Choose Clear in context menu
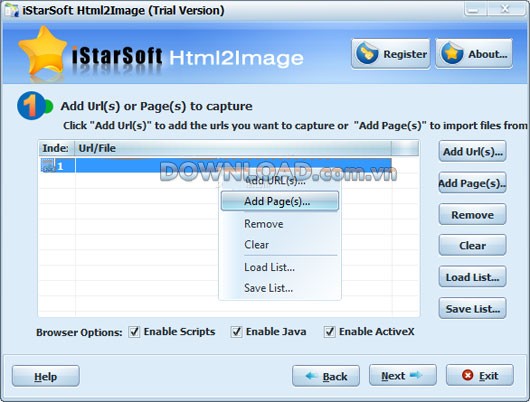 coord(280,245)
